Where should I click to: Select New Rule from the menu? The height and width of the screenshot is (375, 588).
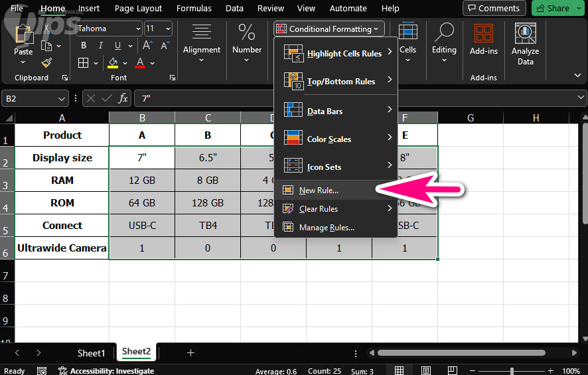[319, 190]
